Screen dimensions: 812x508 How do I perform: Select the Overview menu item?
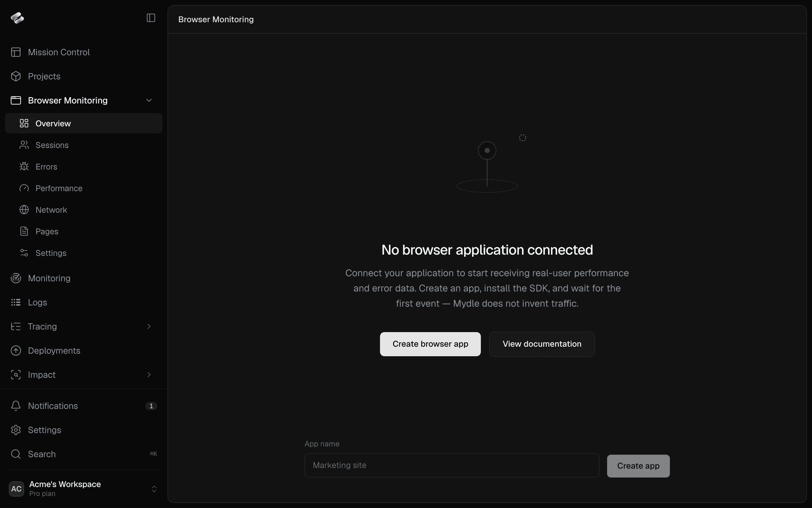tap(83, 123)
